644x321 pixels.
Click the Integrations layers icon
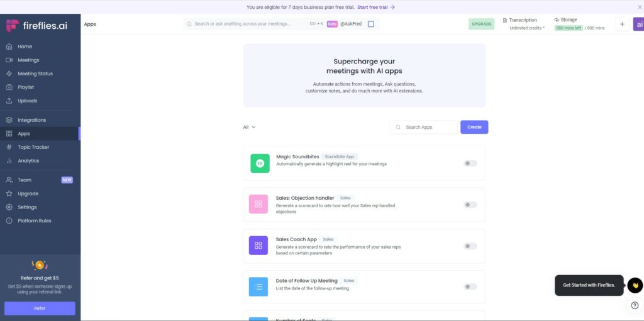point(9,120)
